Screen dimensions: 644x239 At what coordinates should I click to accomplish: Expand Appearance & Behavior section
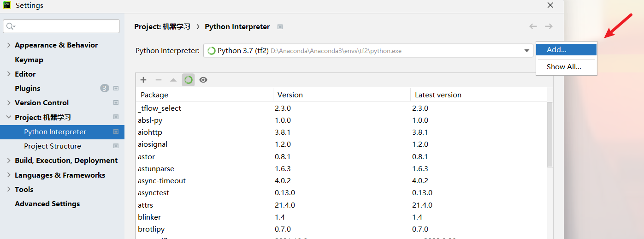(x=9, y=45)
